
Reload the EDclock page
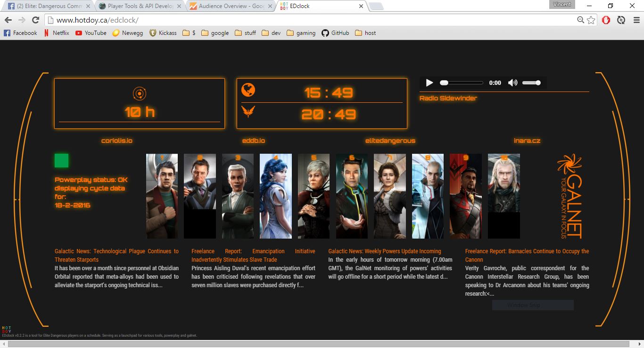pos(35,20)
